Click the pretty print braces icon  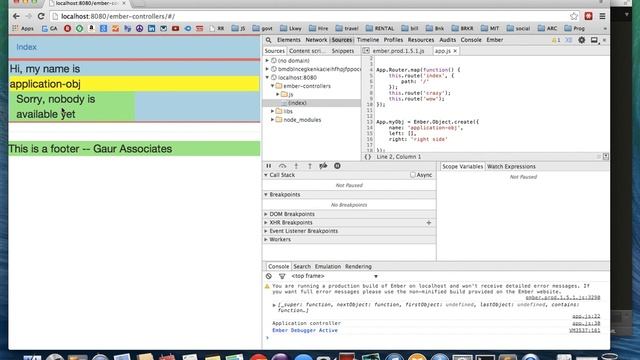pyautogui.click(x=368, y=157)
